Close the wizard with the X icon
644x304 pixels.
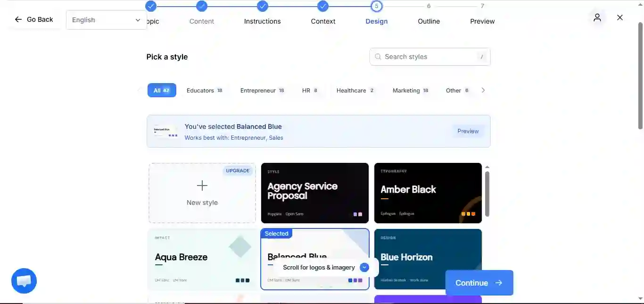pos(620,17)
